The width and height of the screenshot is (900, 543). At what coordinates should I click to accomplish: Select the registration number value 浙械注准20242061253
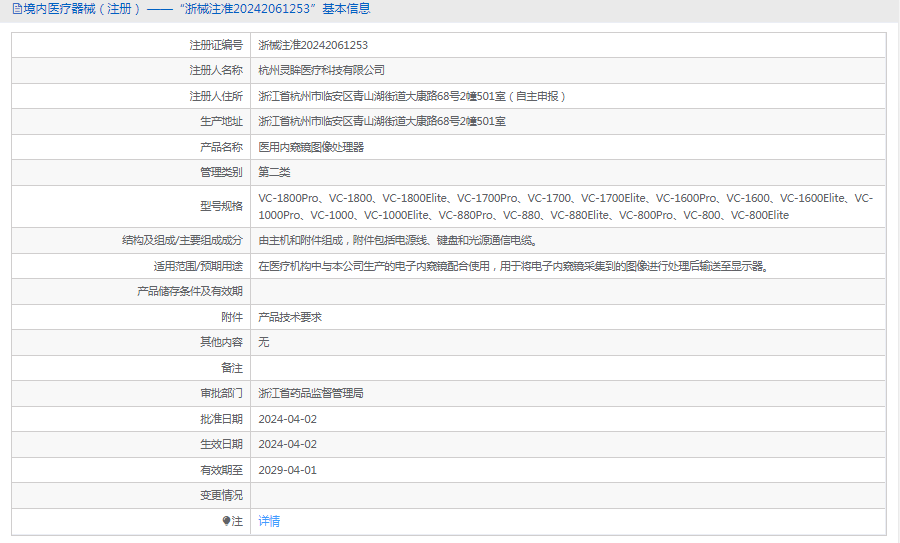(x=313, y=45)
